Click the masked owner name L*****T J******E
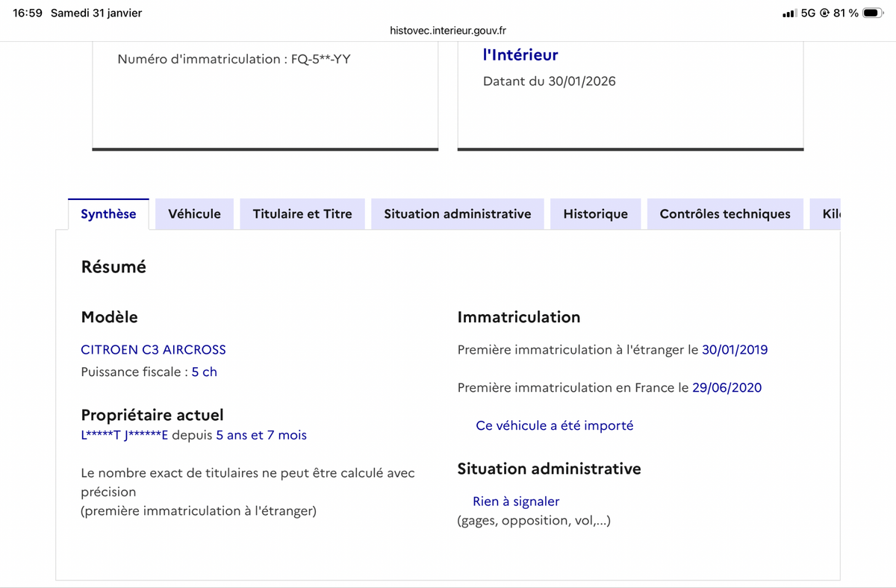 (x=123, y=435)
